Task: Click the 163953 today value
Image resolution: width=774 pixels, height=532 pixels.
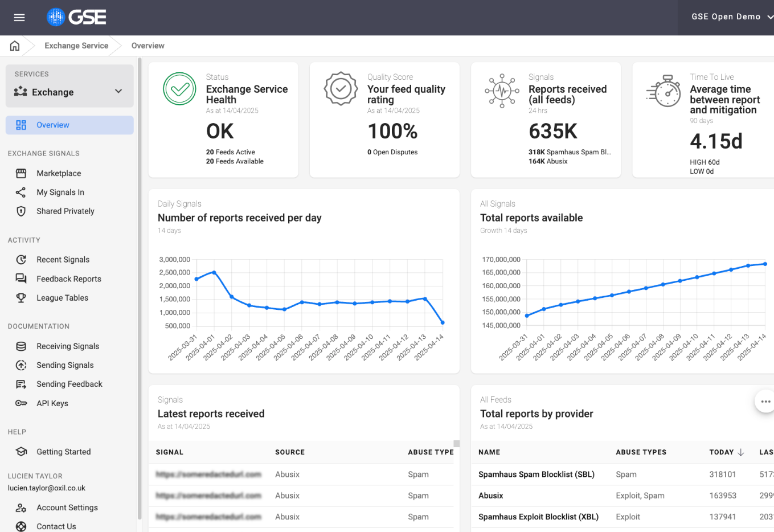Action: (x=723, y=496)
